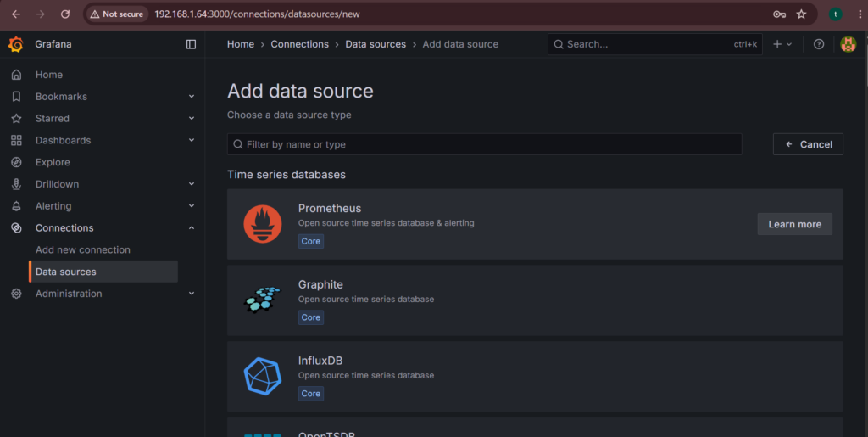Expand the Starred section chevron
The width and height of the screenshot is (868, 437).
pos(192,119)
